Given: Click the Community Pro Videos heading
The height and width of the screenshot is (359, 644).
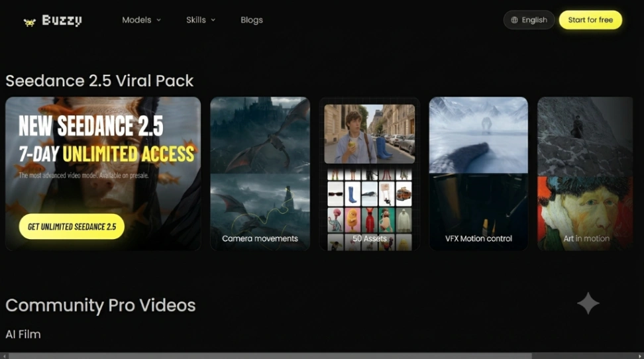Looking at the screenshot, I should [101, 305].
